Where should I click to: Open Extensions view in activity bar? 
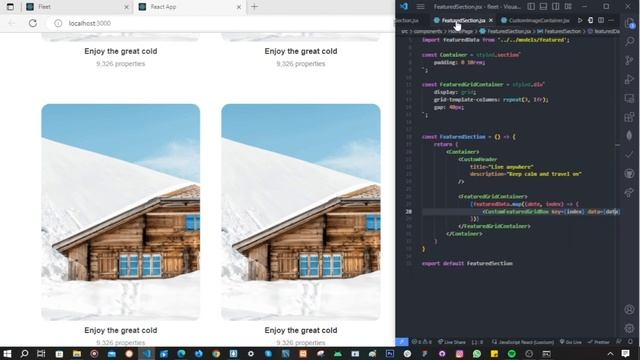[x=629, y=117]
